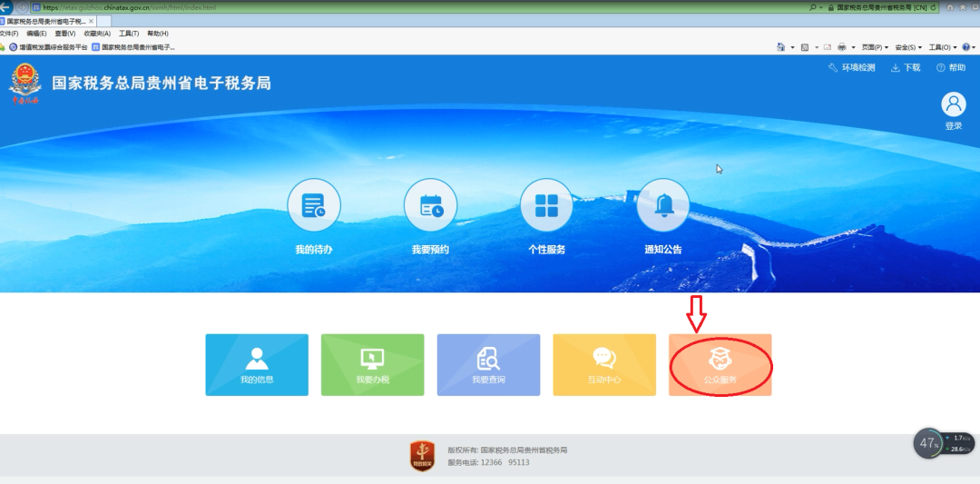
Task: Click the tax bureau emblem logo
Action: (25, 84)
